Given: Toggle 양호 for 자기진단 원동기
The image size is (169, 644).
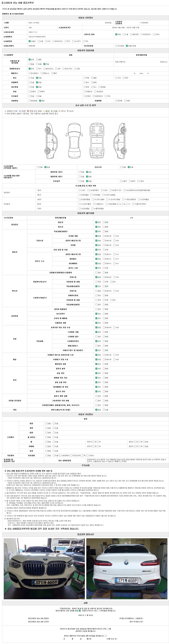Looking at the screenshot, I should pos(96,222).
